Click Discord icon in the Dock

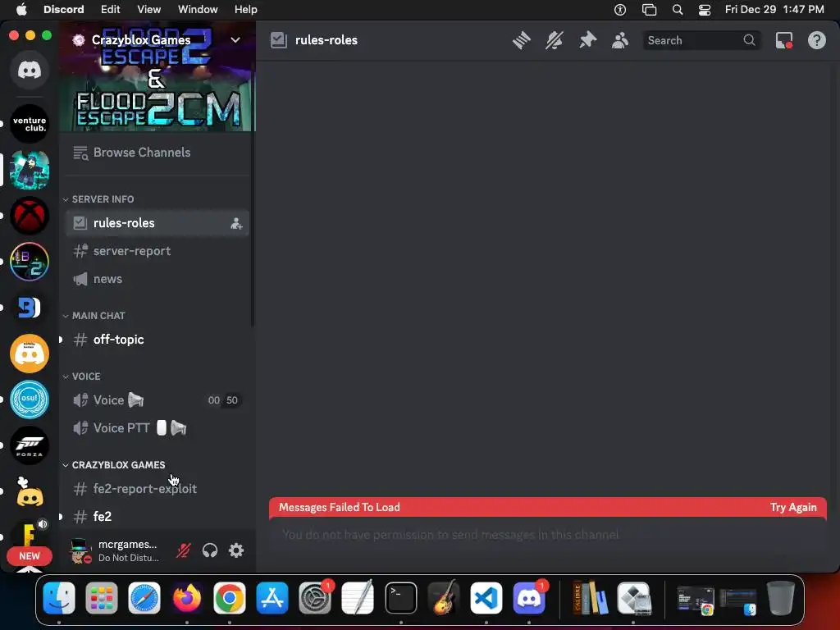pyautogui.click(x=529, y=598)
